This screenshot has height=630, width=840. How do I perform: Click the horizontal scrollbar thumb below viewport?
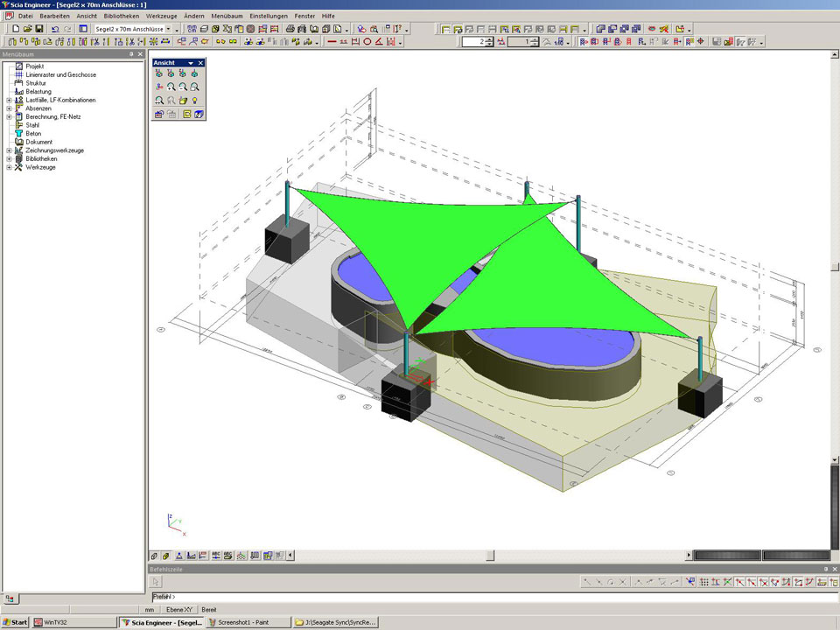coord(490,555)
